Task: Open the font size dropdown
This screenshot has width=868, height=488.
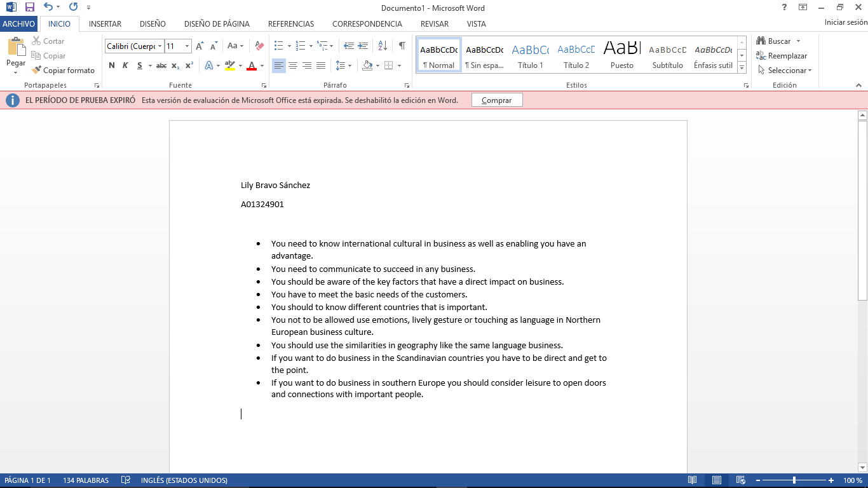Action: 187,46
